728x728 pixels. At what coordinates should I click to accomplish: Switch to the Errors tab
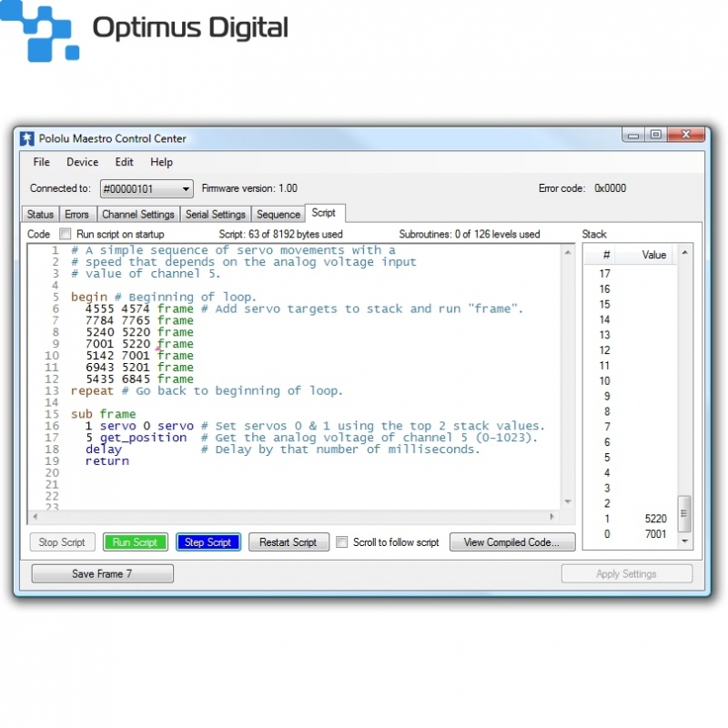click(x=76, y=215)
